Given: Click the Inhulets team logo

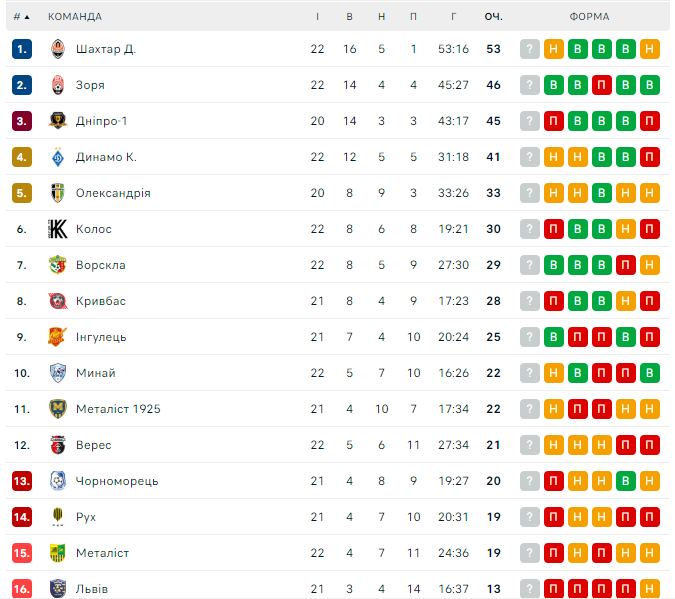Looking at the screenshot, I should pyautogui.click(x=57, y=337).
